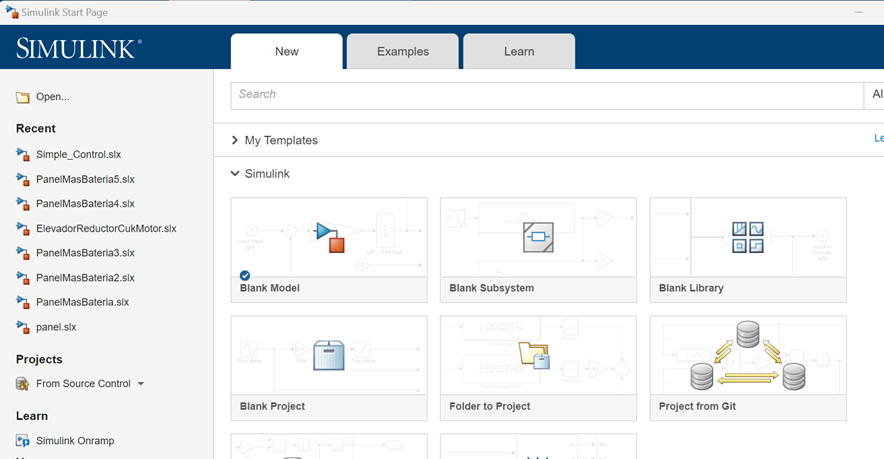This screenshot has width=884, height=459.
Task: Click the blue checkmark on Blank Model
Action: [245, 275]
